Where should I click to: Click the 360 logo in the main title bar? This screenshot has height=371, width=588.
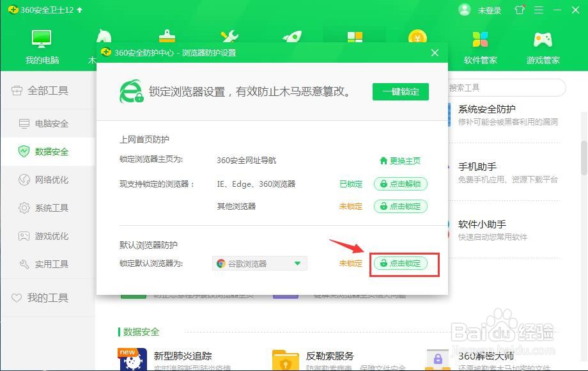pos(13,10)
